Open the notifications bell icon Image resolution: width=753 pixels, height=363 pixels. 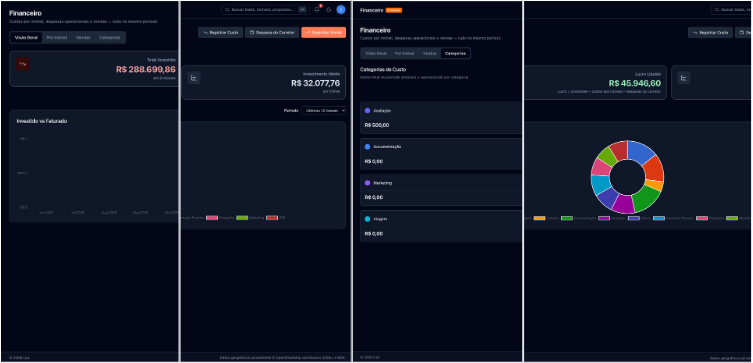tap(317, 9)
